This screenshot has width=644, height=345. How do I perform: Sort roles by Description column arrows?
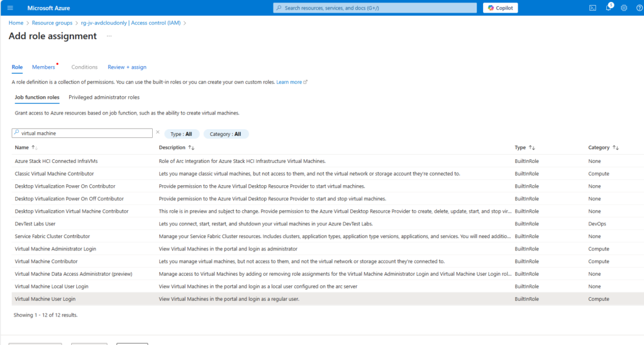tap(191, 147)
